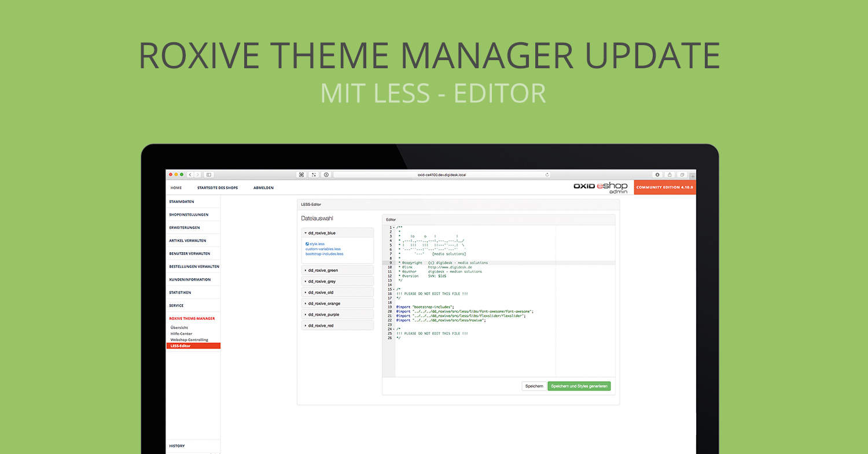Viewport: 868px width, 454px height.
Task: Show all tabs icon in Safari
Action: coord(682,174)
